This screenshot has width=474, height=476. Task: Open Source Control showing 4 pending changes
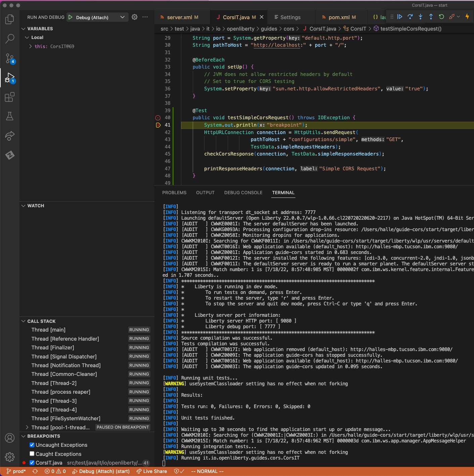9,58
